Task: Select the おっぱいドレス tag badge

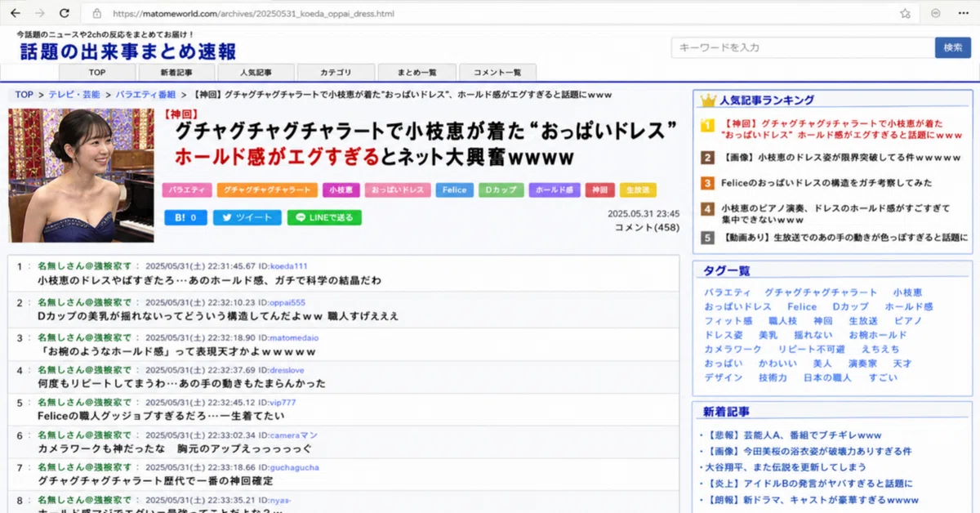Action: point(398,190)
